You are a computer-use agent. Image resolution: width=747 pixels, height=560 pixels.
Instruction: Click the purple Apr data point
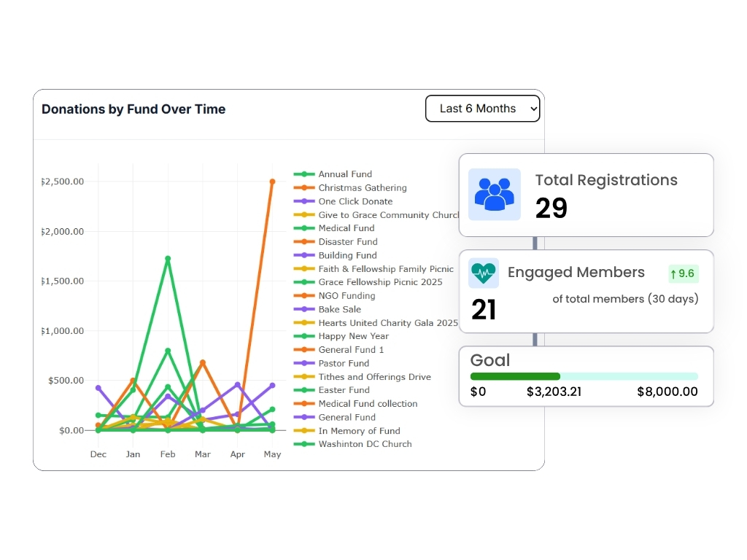tap(237, 385)
